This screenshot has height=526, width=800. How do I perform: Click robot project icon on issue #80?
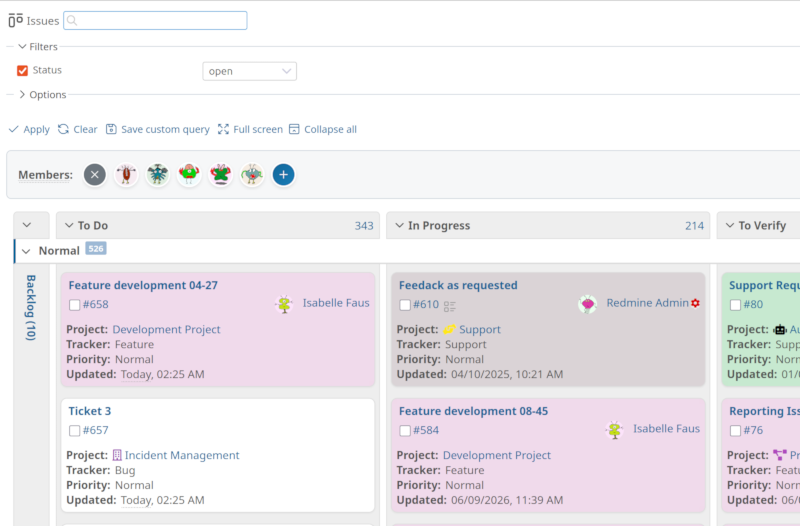coord(780,330)
